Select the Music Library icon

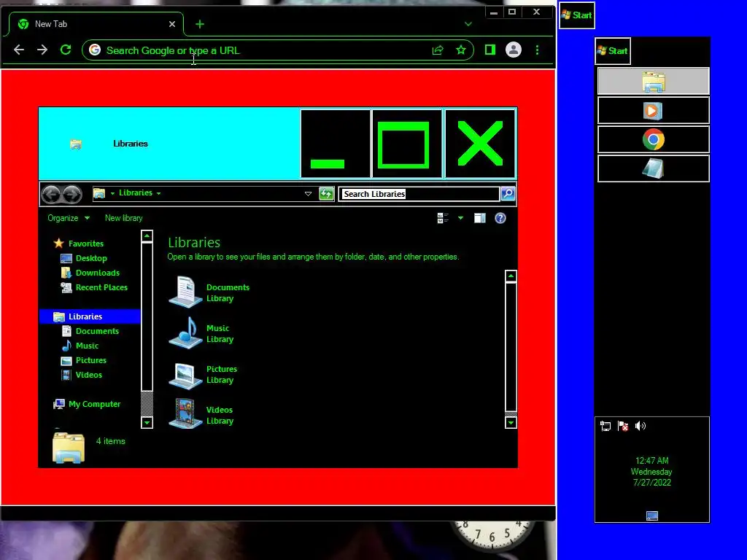coord(186,332)
